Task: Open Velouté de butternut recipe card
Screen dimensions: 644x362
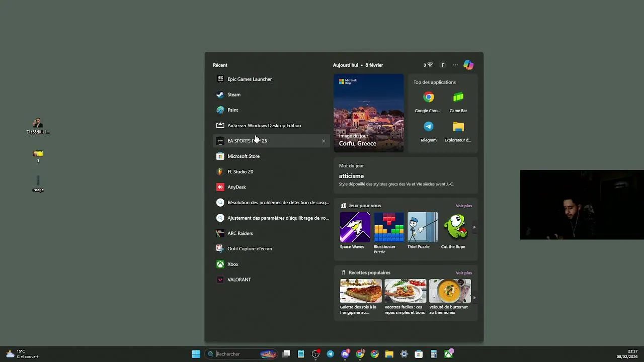Action: (x=450, y=297)
